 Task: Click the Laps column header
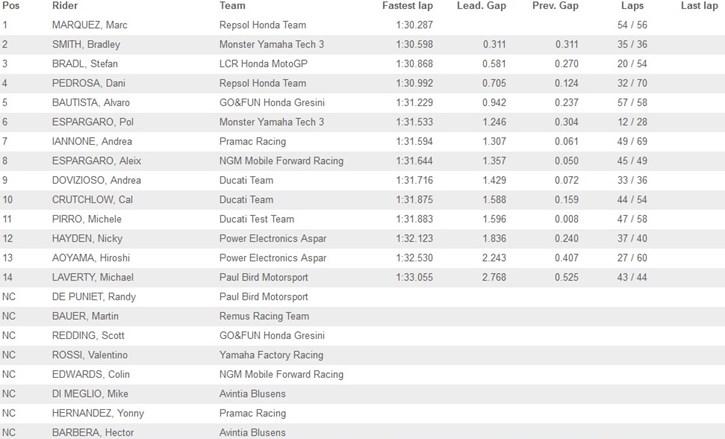[x=632, y=6]
